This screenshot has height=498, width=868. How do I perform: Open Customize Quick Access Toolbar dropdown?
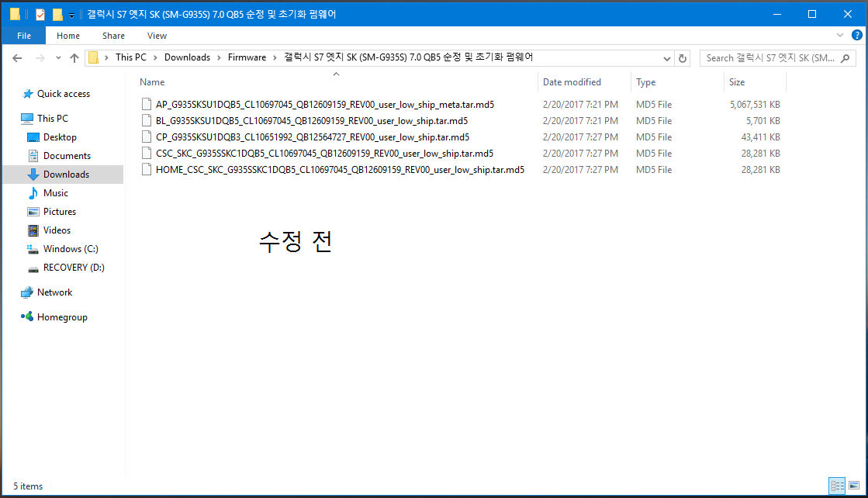pos(71,15)
